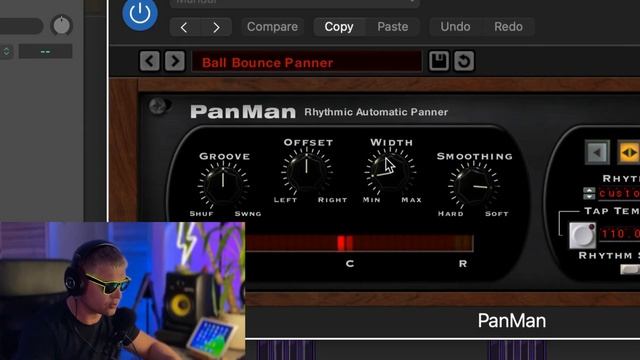The image size is (640, 360).
Task: Load the previous PanMan preset with the left arrow
Action: pyautogui.click(x=150, y=61)
